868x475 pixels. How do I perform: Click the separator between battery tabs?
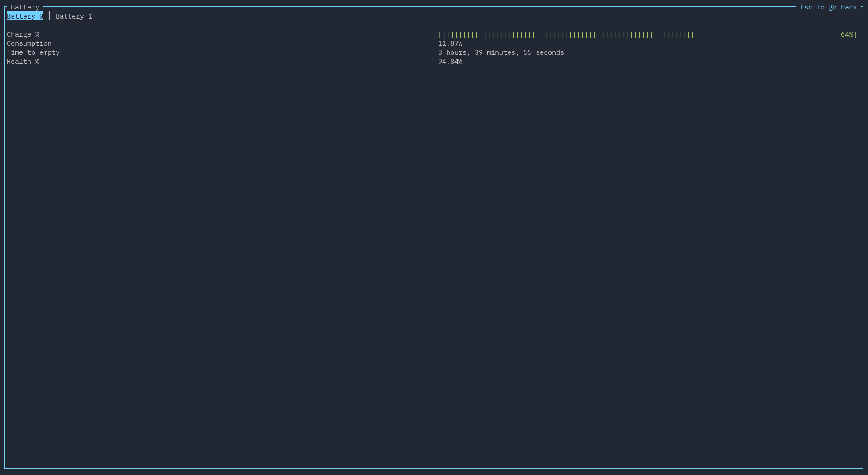50,16
